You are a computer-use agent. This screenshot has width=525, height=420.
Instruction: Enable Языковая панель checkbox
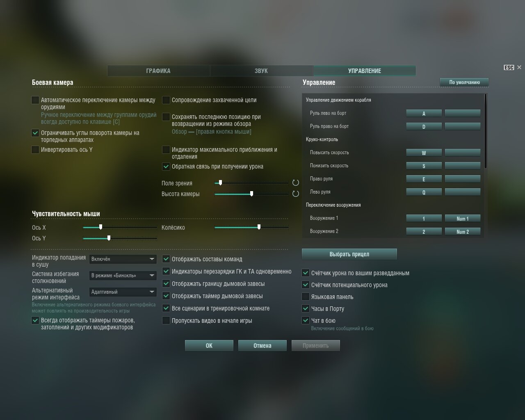tap(306, 297)
